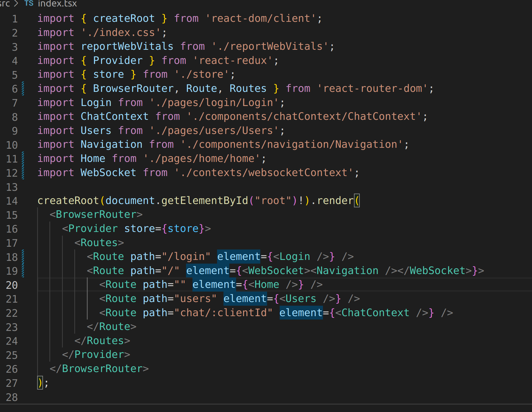Click the closing </Route> tag

pos(112,327)
